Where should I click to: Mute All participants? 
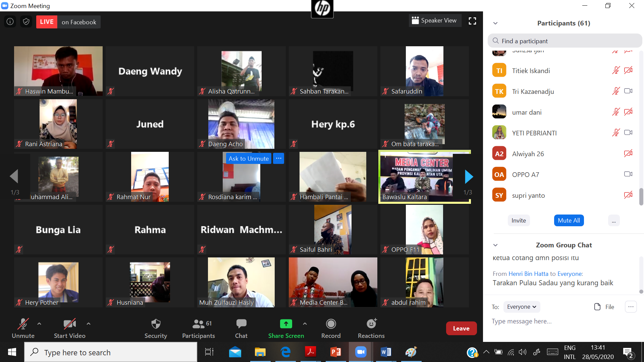(569, 221)
